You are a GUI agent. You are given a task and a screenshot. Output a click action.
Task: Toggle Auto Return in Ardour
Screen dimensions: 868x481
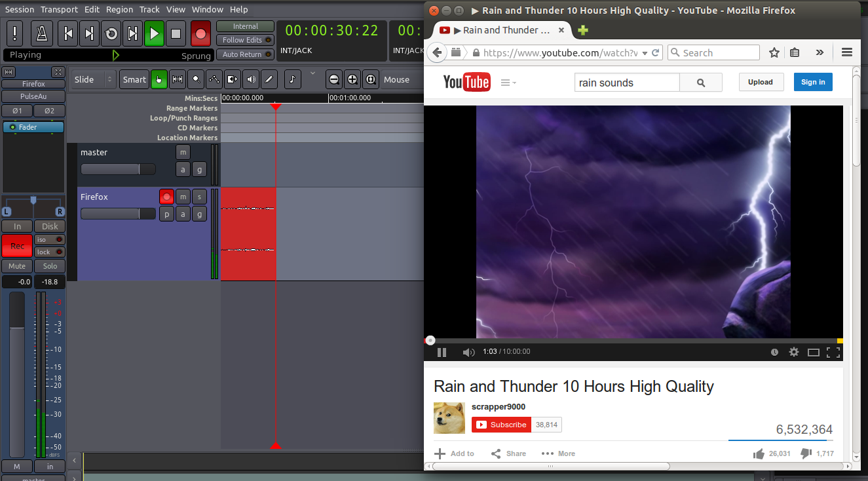246,54
